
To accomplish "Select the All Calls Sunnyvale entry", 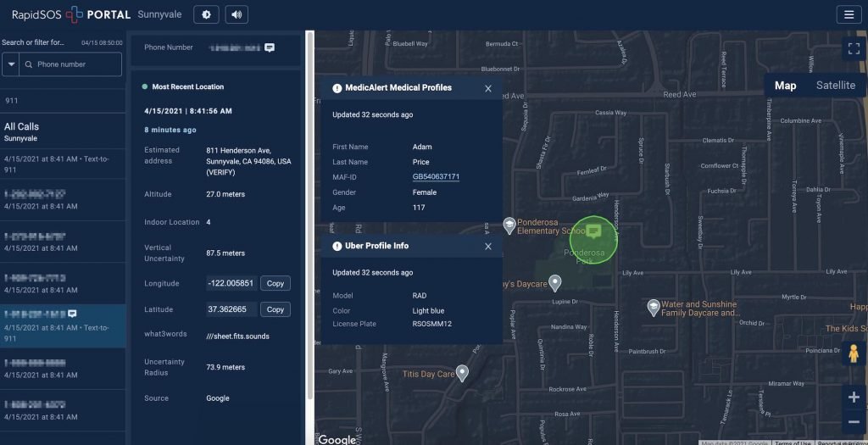I will (x=63, y=131).
